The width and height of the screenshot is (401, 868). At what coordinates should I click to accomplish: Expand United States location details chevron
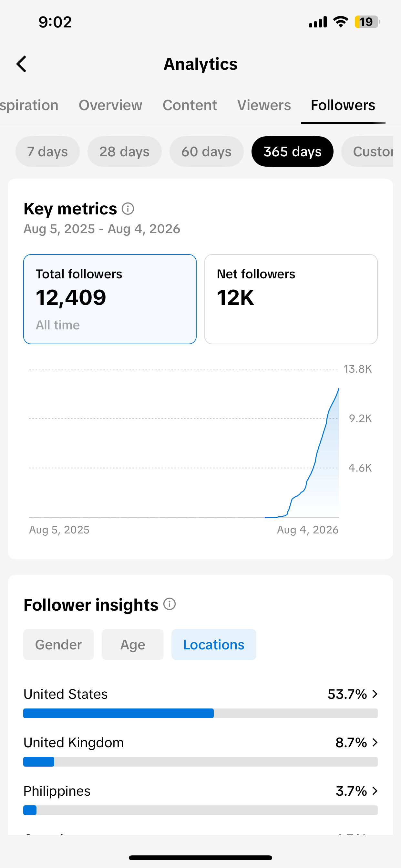[375, 694]
